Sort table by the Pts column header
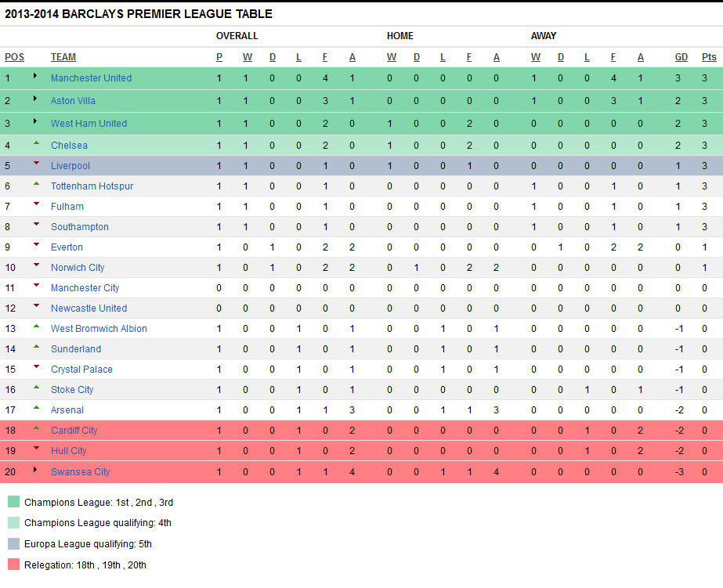This screenshot has height=588, width=723. tap(709, 57)
